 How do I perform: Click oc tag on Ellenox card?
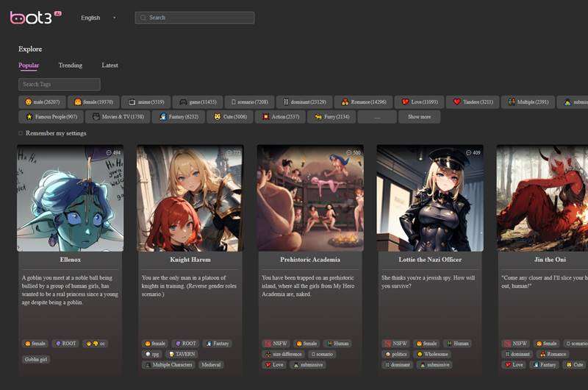click(96, 344)
